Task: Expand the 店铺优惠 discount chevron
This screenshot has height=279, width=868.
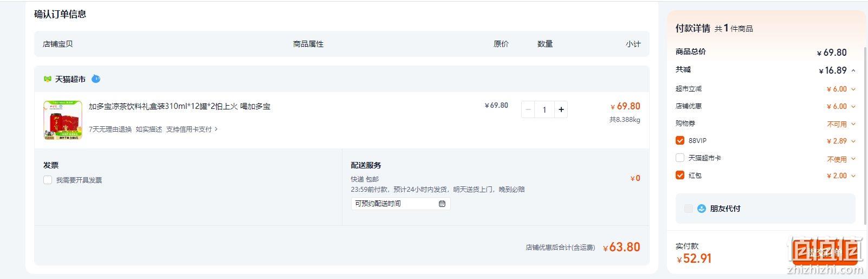Action: click(x=853, y=106)
